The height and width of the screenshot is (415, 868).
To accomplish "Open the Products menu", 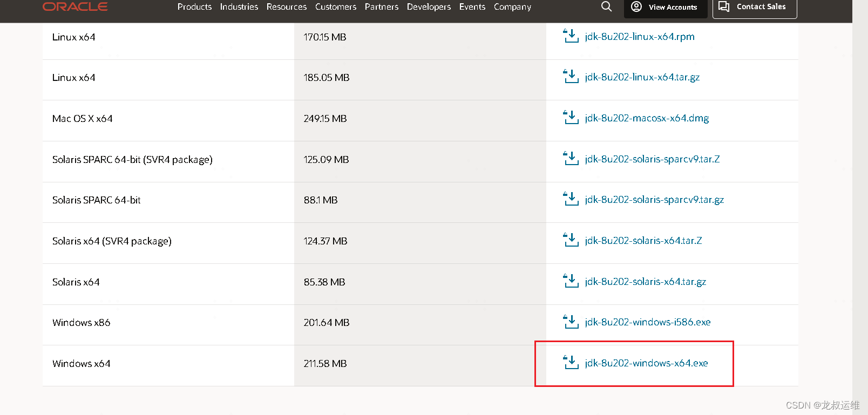I will pyautogui.click(x=194, y=6).
